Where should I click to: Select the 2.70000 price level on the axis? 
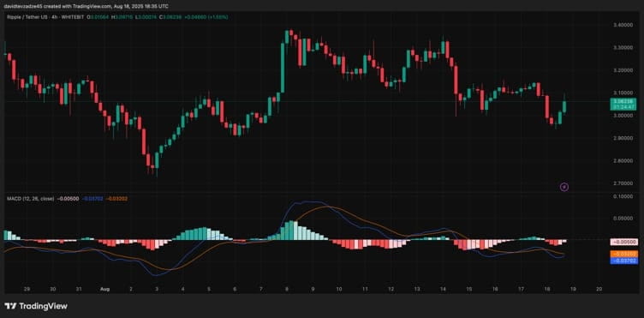point(623,183)
